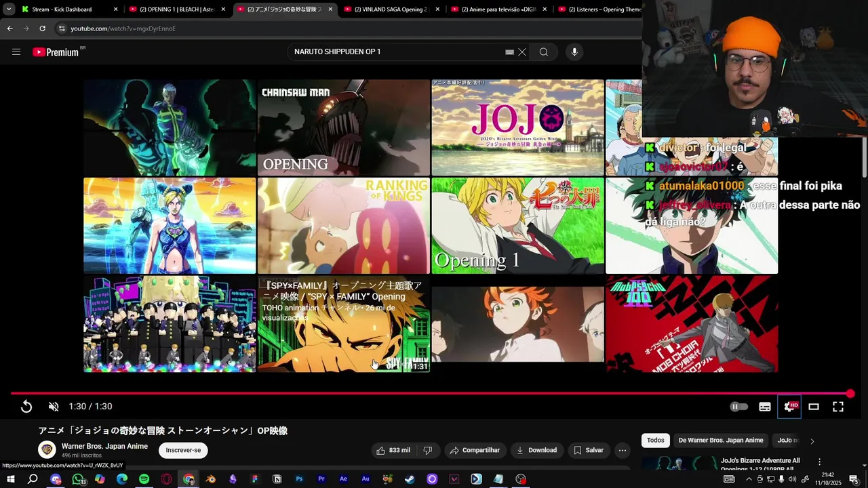
Task: Open the SPY×FAMILY Opening suggested video
Action: [x=344, y=324]
